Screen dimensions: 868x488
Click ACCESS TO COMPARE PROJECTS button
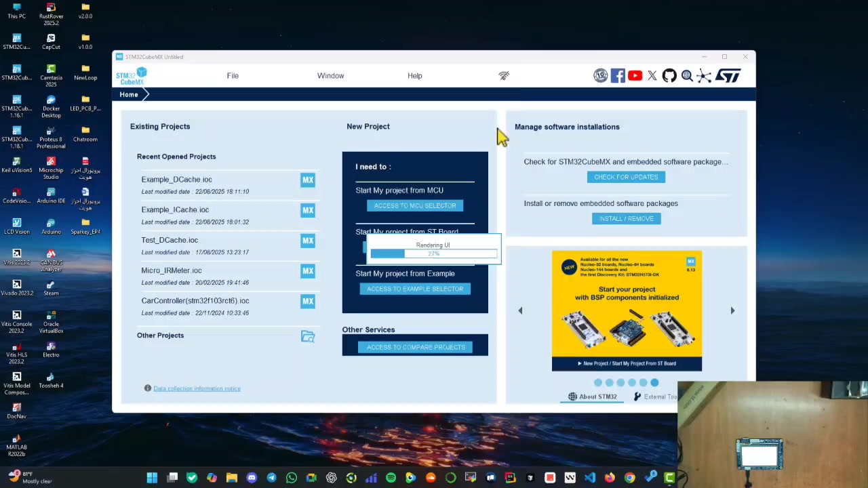point(416,348)
